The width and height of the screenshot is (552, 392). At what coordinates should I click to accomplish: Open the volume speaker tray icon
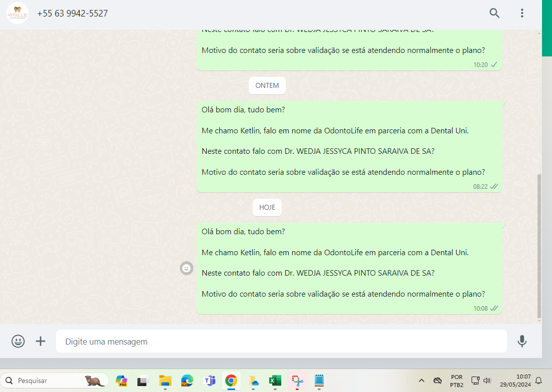point(487,381)
